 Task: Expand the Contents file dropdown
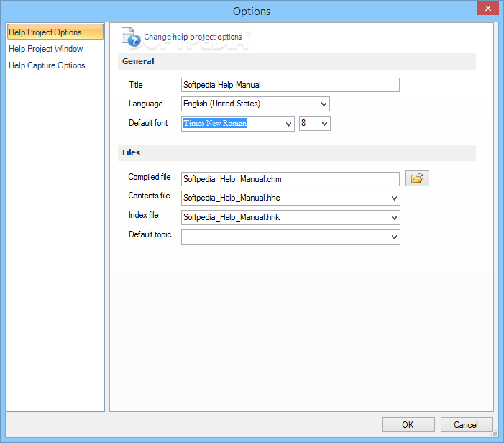[x=394, y=198]
